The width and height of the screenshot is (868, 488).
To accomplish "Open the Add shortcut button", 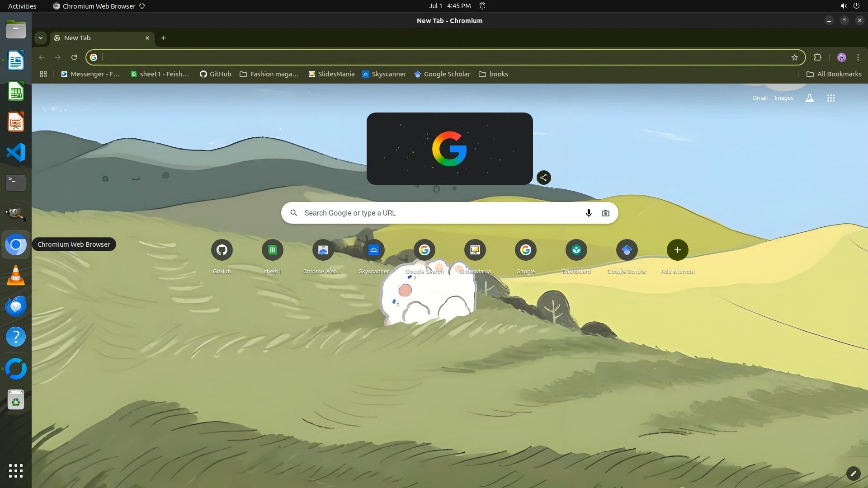I will tap(677, 250).
